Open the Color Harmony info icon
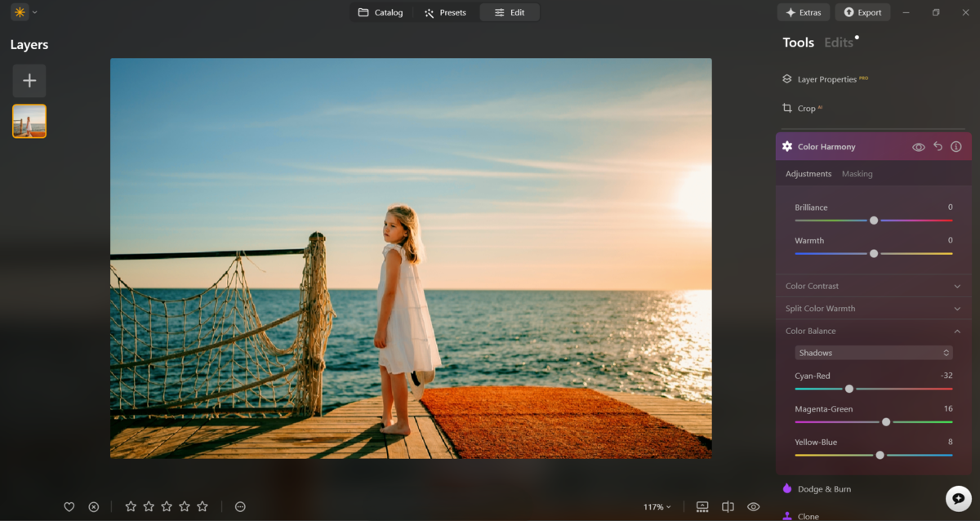 click(956, 146)
